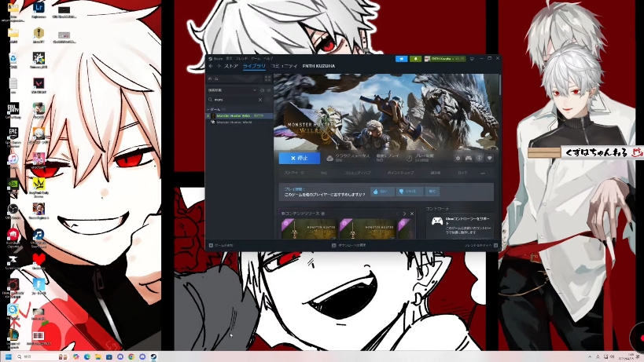Show next new content release item
The width and height of the screenshot is (644, 362).
[404, 214]
